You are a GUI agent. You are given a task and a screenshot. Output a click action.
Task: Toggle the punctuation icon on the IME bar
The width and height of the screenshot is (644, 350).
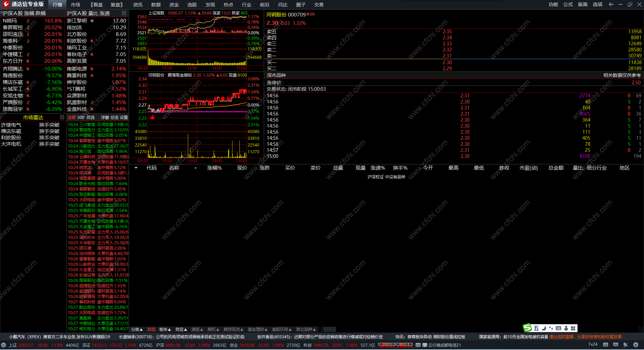coord(551,328)
